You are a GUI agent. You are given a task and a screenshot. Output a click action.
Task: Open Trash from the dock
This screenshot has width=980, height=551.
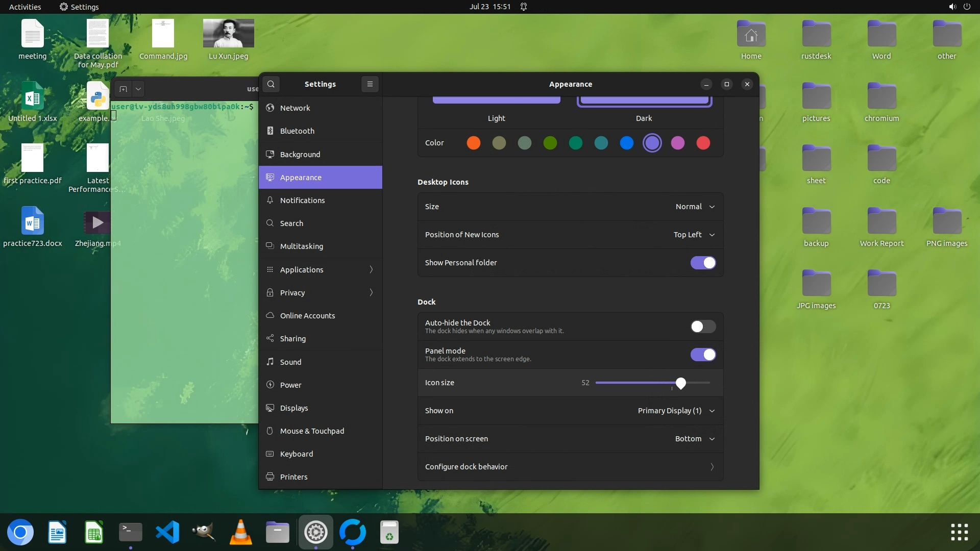coord(389,532)
